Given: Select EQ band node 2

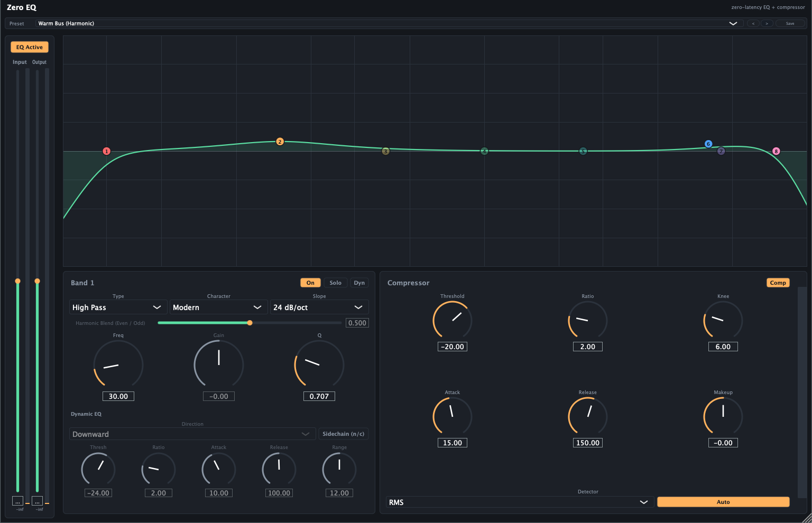Looking at the screenshot, I should click(x=280, y=142).
